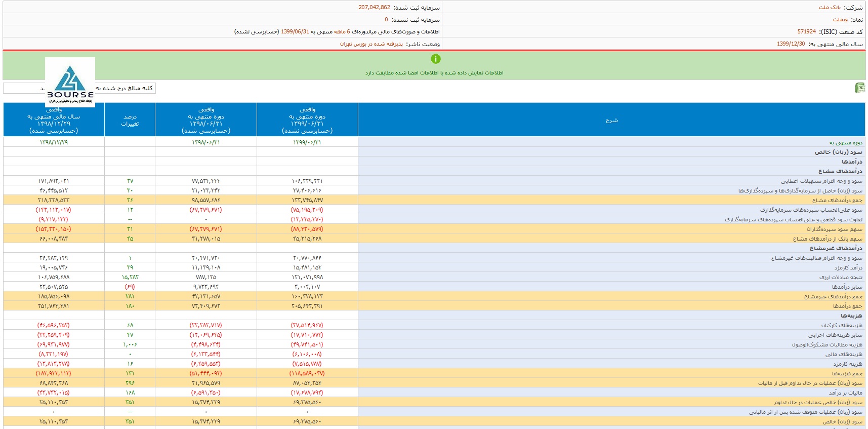Click the Bourse24 logo
868x429 pixels.
tap(70, 82)
